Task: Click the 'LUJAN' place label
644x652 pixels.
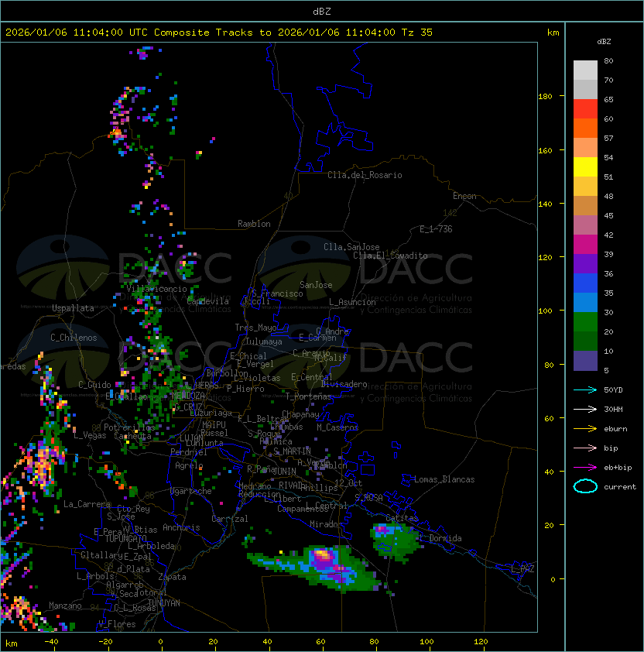Action: tap(191, 438)
